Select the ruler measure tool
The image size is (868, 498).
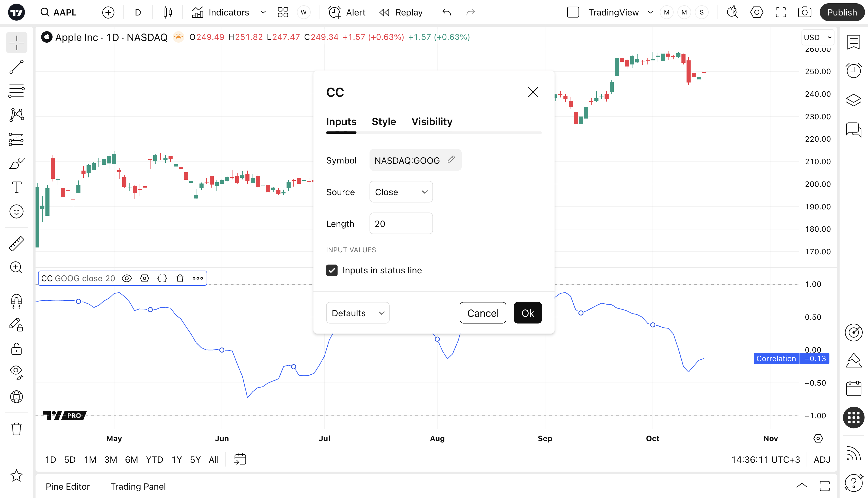[x=16, y=243]
